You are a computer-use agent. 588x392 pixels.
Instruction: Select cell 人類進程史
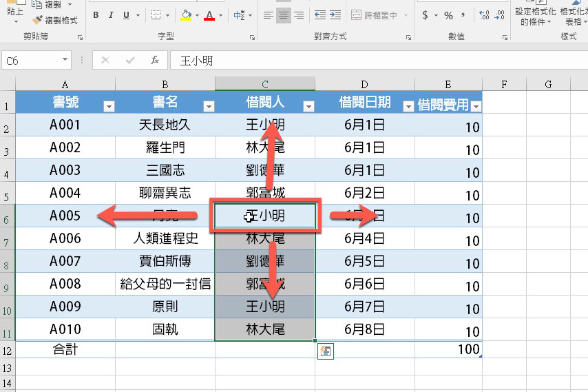[x=165, y=238]
